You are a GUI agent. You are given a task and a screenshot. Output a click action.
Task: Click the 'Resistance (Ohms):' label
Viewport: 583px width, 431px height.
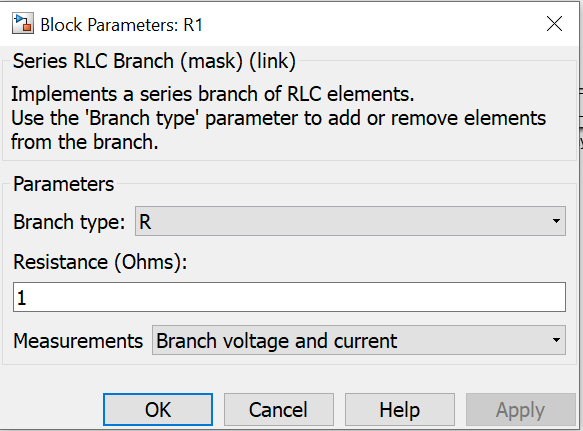(x=100, y=262)
